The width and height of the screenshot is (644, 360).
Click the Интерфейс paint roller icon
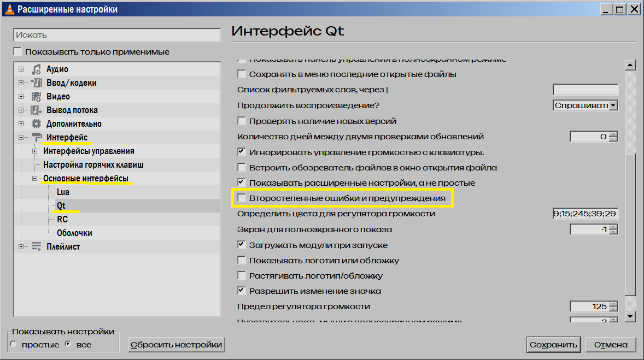[x=37, y=138]
